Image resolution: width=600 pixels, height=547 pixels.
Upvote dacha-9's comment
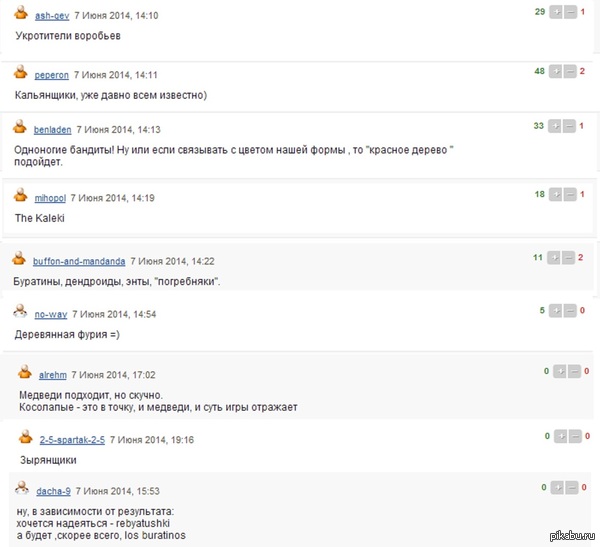555,487
